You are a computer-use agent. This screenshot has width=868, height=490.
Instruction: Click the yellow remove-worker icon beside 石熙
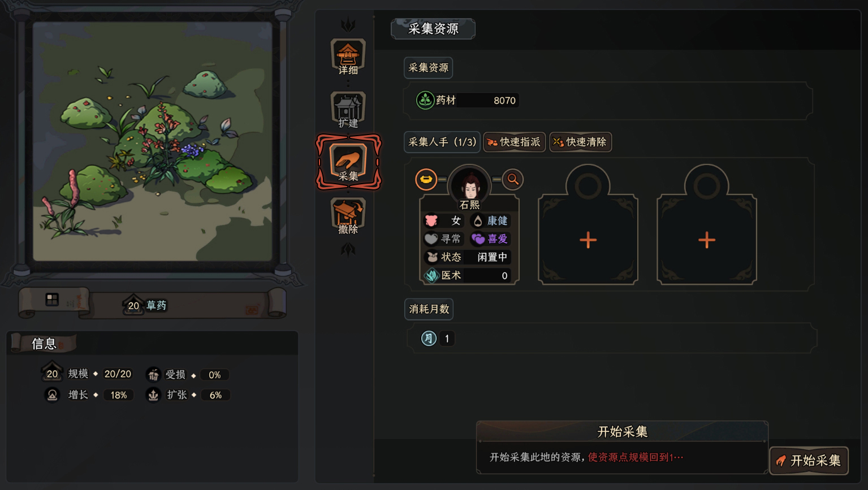point(426,179)
